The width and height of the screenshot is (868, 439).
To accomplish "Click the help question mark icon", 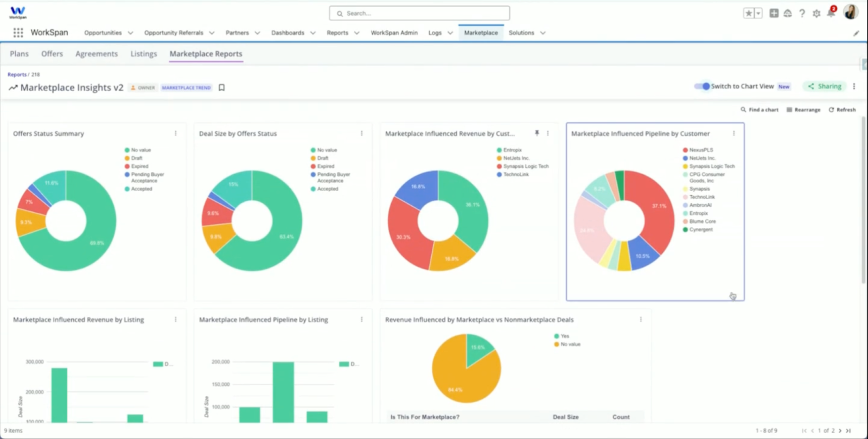I will [802, 14].
